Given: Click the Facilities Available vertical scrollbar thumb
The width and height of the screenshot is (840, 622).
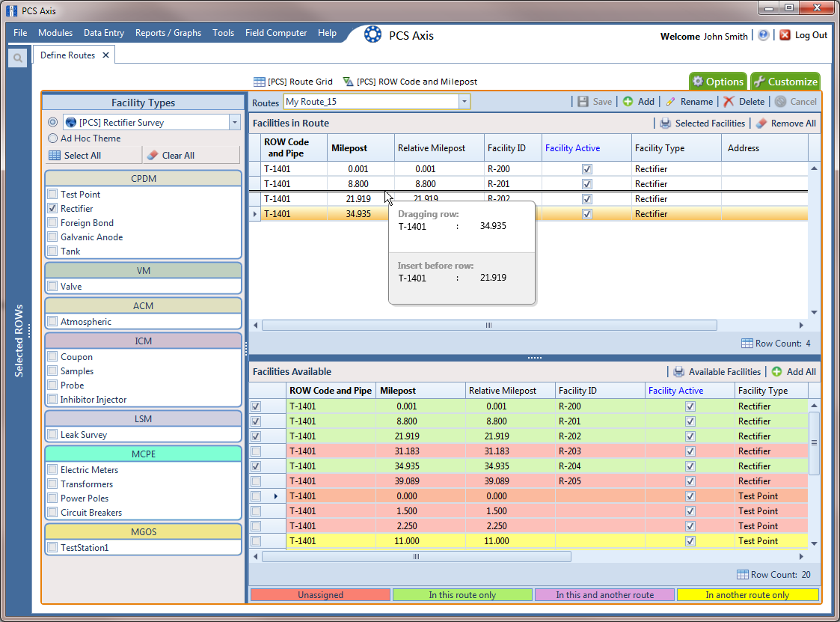Looking at the screenshot, I should [x=814, y=443].
